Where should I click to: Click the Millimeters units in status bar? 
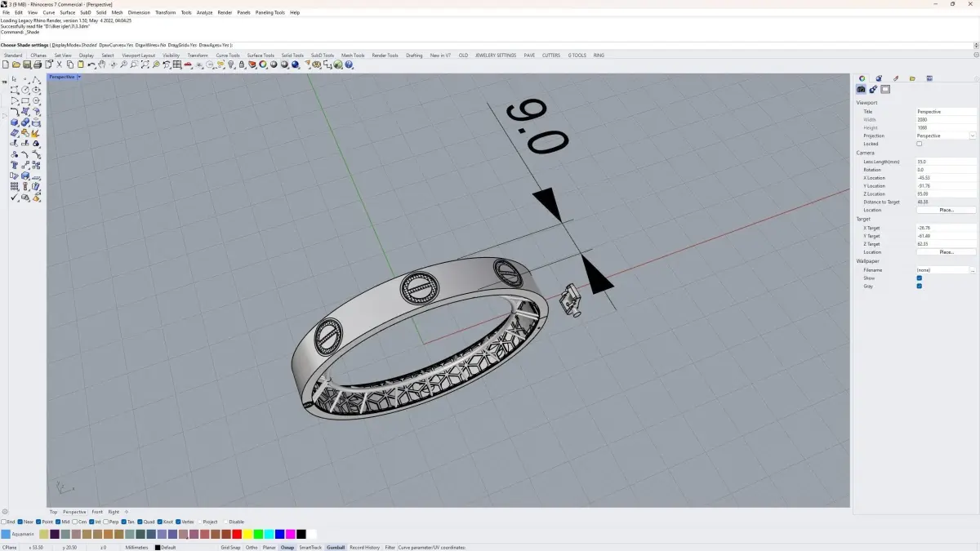click(x=136, y=548)
